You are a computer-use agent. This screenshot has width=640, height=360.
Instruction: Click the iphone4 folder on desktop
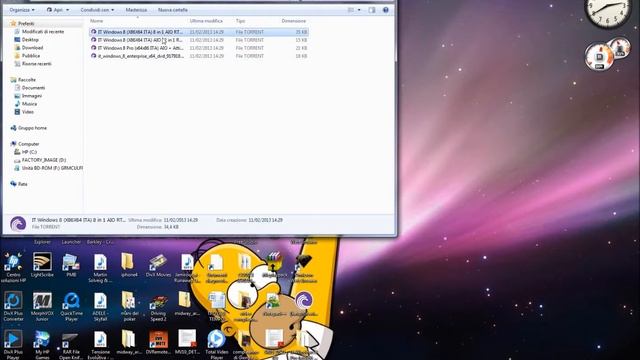tap(129, 265)
